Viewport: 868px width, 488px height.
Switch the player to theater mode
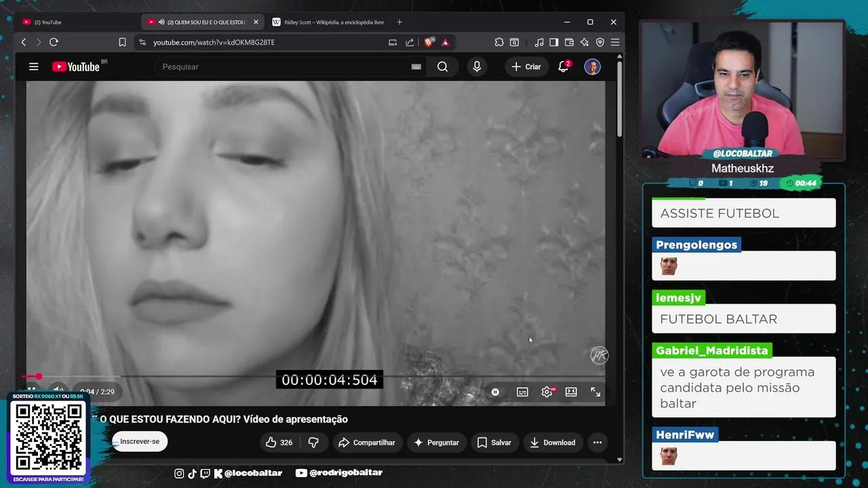[571, 392]
